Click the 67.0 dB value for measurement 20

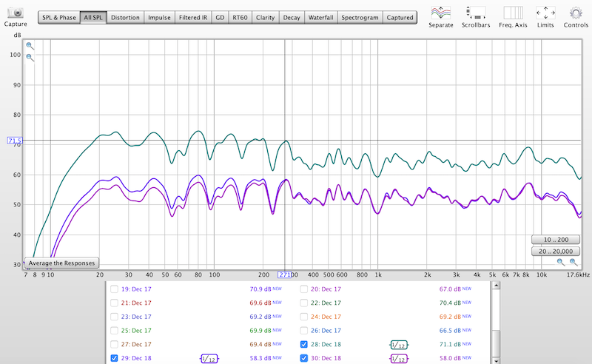coord(450,289)
